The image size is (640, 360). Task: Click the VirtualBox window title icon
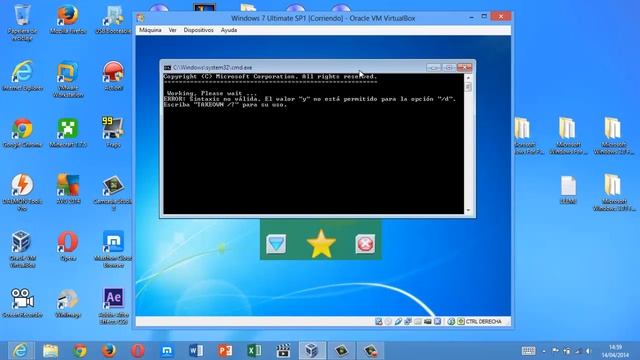[140, 18]
